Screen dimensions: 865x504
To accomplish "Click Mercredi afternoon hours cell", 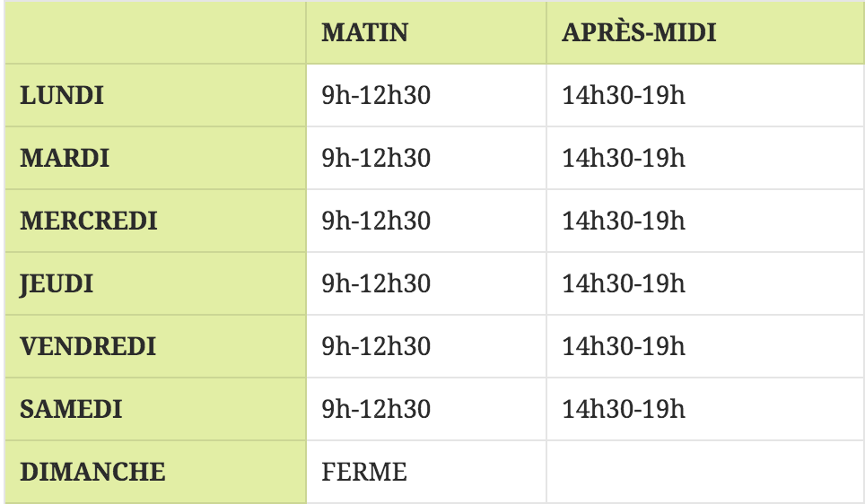I will point(624,221).
